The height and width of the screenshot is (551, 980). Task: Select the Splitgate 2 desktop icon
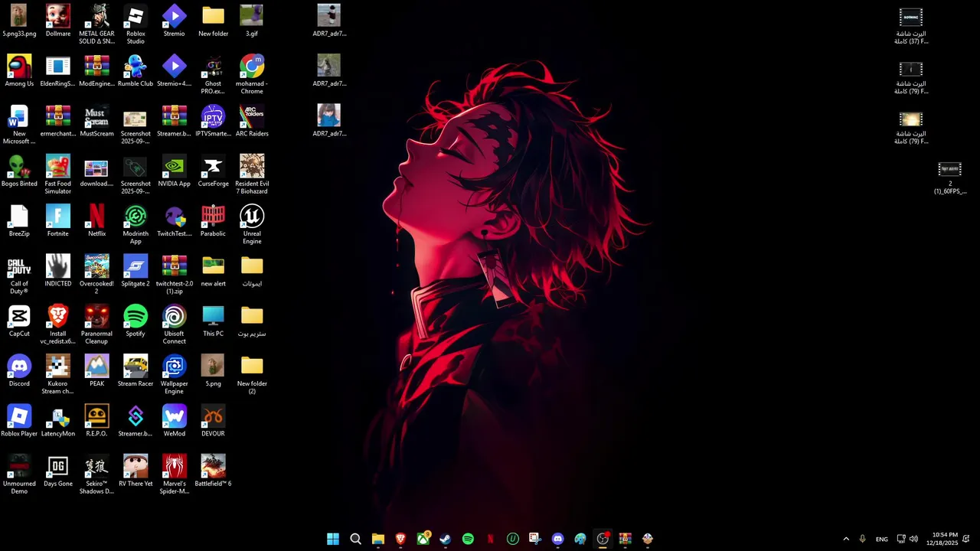(136, 271)
